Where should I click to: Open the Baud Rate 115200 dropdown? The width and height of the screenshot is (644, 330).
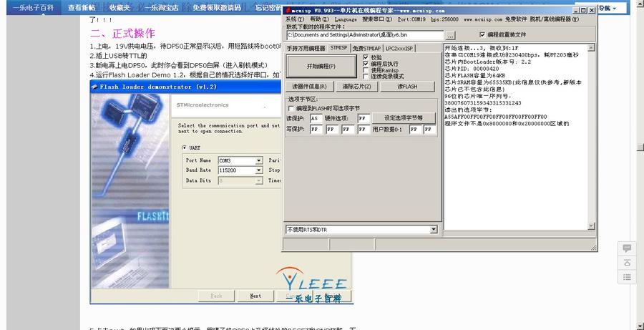click(x=259, y=170)
